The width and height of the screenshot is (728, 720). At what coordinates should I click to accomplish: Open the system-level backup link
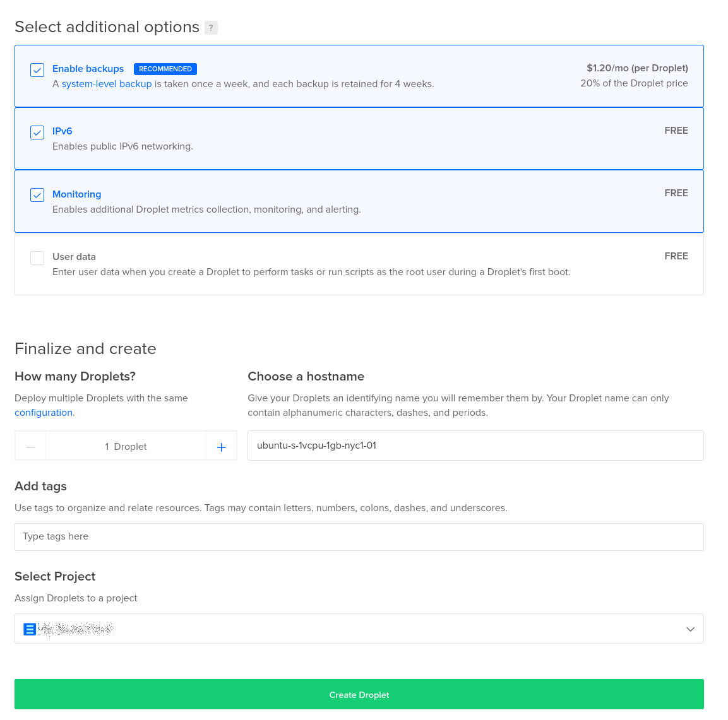107,84
